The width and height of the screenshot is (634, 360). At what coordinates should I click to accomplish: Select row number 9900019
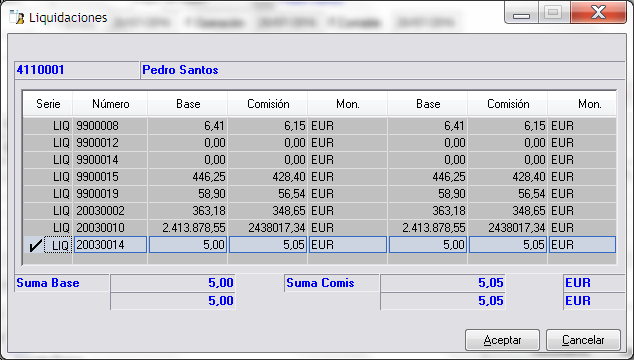click(319, 194)
